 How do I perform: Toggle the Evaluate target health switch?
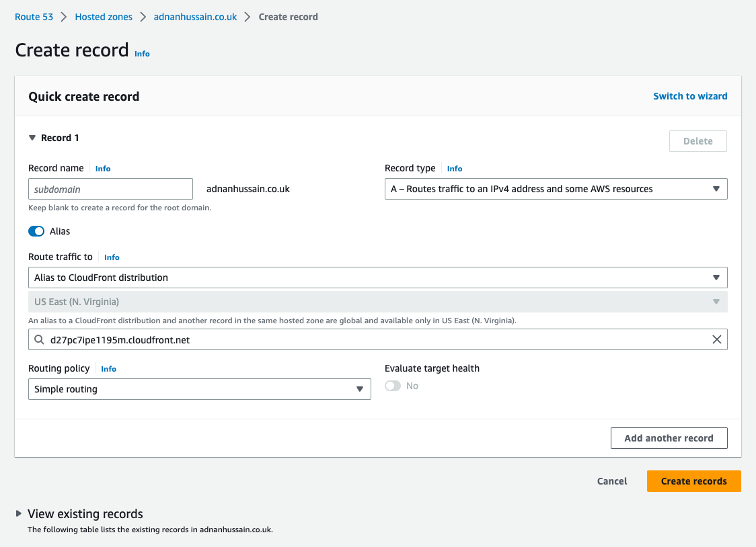[x=392, y=386]
